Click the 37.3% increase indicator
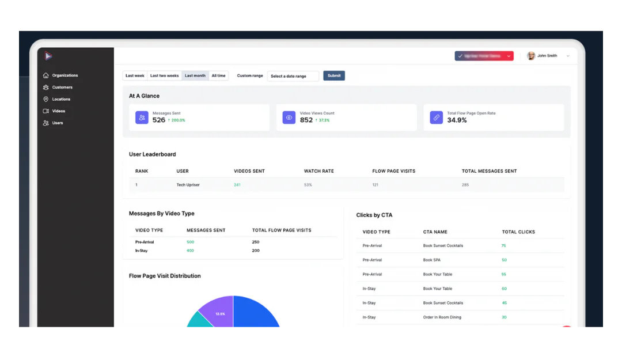Viewport: 622px width, 364px height. 323,120
